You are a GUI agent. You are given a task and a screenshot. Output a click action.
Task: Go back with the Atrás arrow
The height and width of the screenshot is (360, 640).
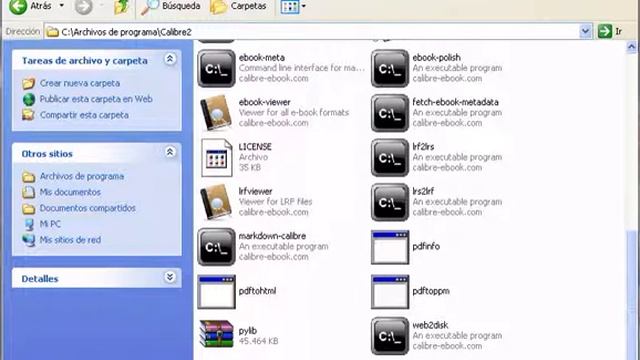click(x=18, y=6)
